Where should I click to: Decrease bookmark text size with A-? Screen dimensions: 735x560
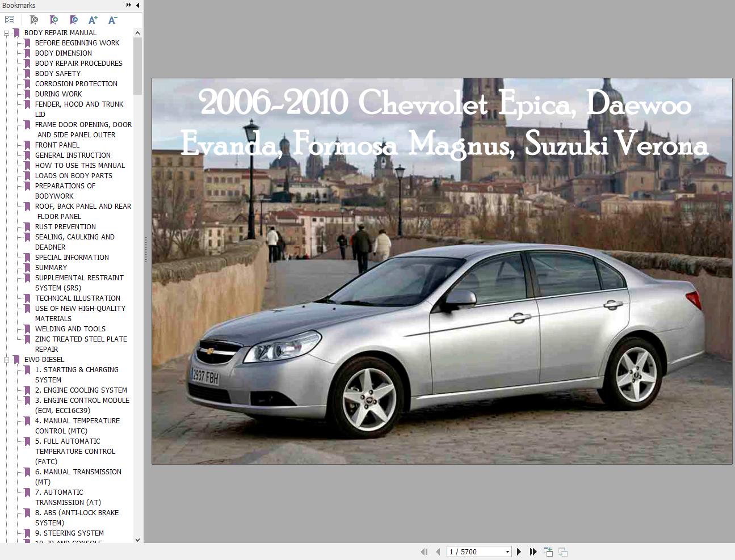[x=112, y=20]
